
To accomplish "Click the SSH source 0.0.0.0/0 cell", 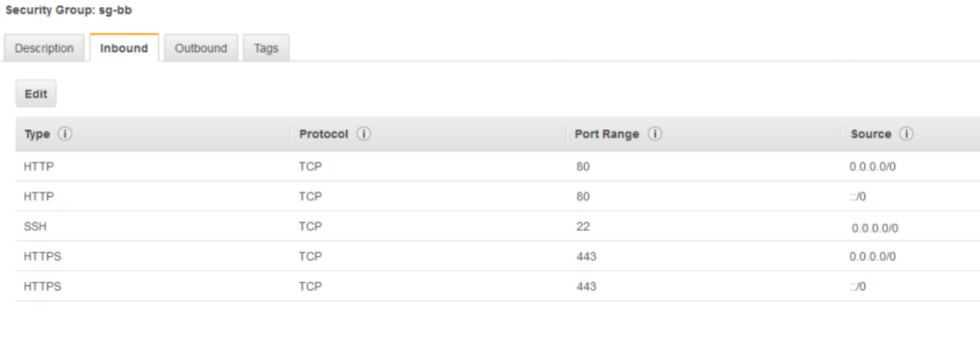I will (x=874, y=228).
